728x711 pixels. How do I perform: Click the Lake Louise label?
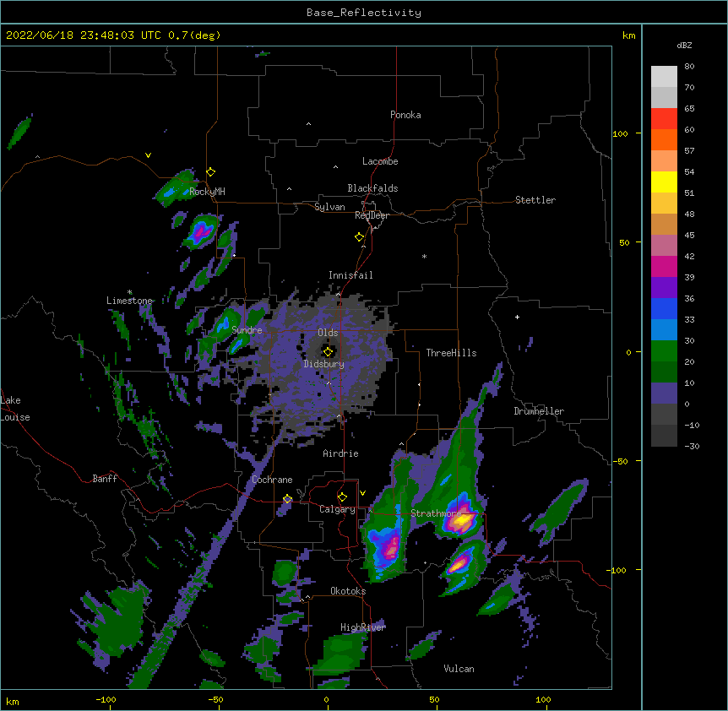pyautogui.click(x=15, y=409)
